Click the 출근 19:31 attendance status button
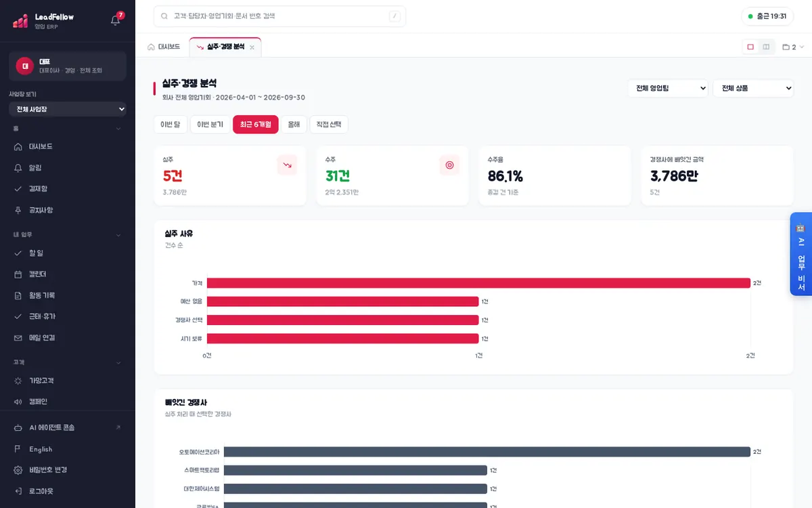The width and height of the screenshot is (812, 508). point(767,16)
